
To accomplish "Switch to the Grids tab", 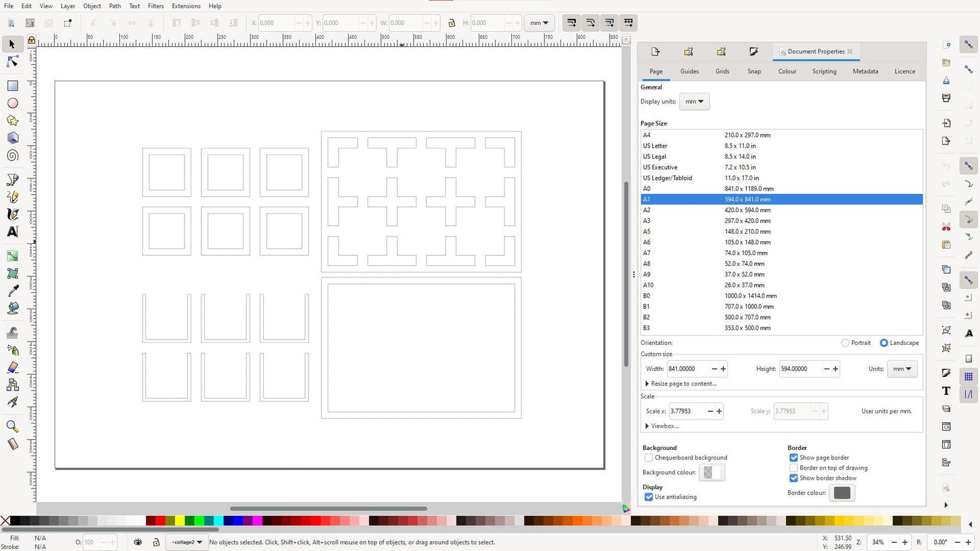I will coord(722,71).
